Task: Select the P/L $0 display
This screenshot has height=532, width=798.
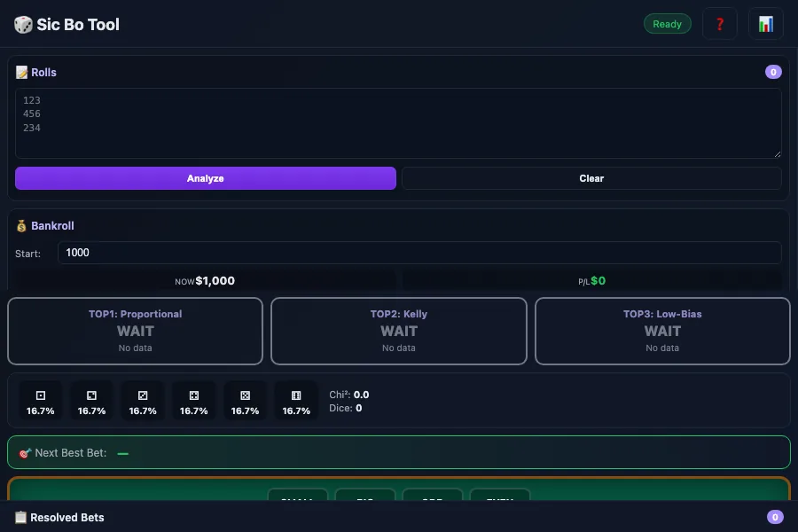Action: point(591,281)
